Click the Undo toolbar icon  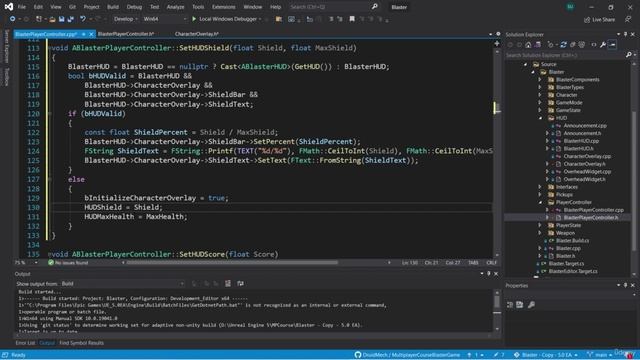tap(83, 19)
